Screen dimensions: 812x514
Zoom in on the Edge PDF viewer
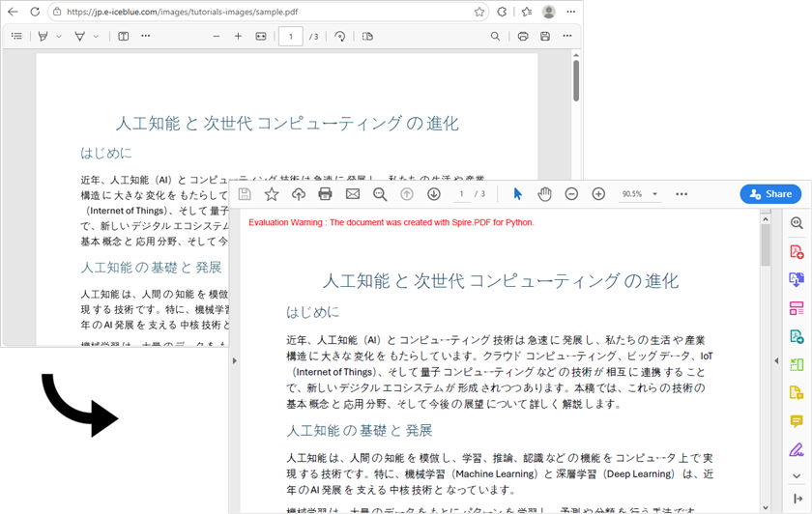(238, 37)
